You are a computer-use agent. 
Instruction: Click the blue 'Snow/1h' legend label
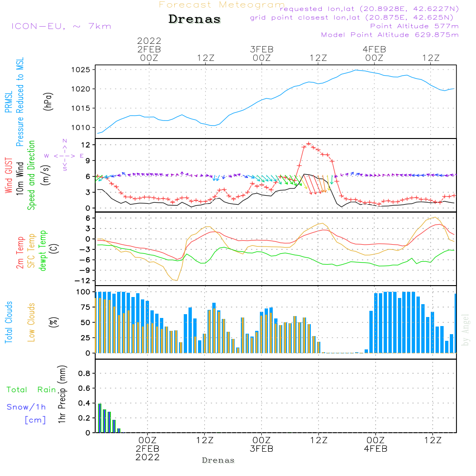(x=26, y=407)
